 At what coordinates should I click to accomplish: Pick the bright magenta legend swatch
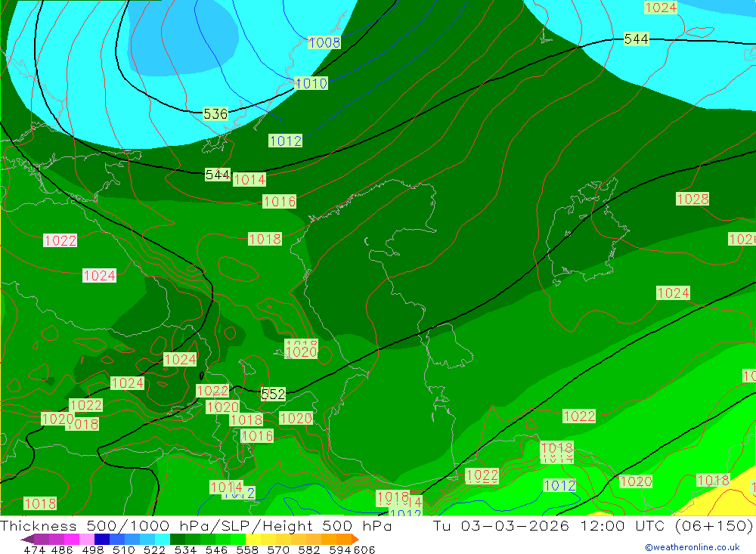click(x=71, y=539)
